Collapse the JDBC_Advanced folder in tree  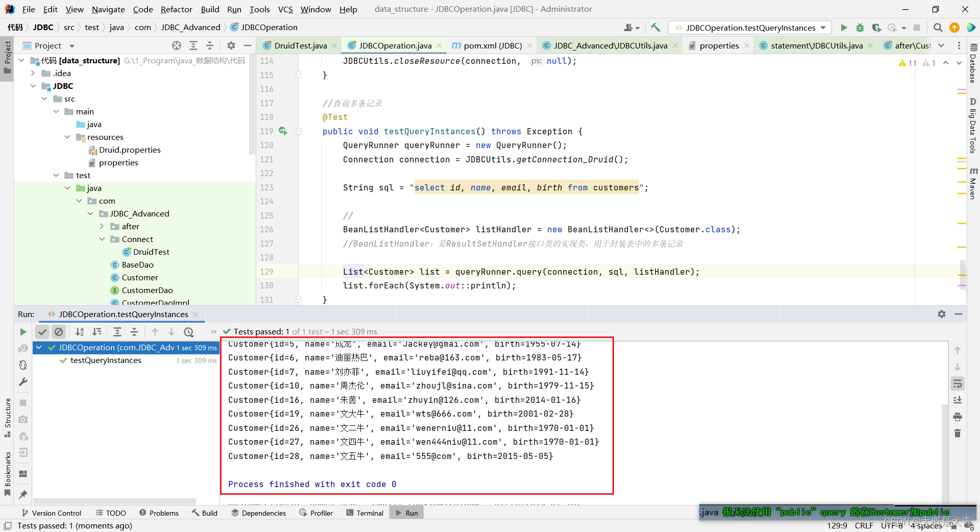pyautogui.click(x=90, y=213)
